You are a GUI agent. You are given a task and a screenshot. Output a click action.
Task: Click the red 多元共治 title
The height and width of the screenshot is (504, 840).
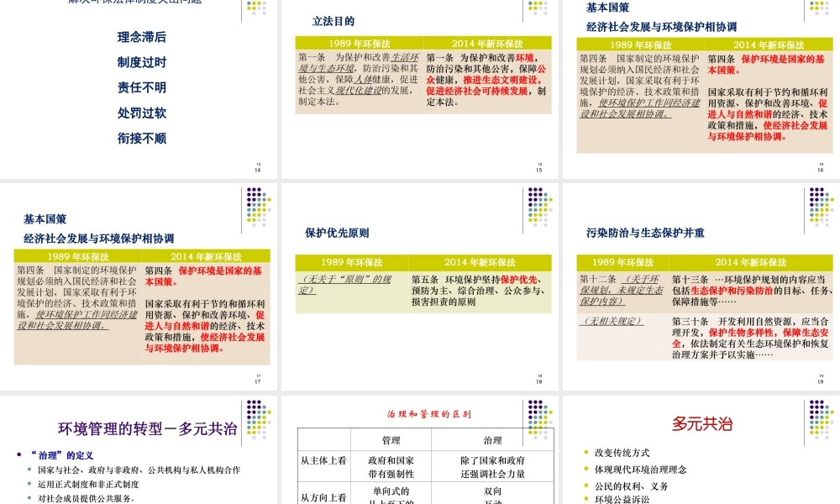click(x=702, y=423)
